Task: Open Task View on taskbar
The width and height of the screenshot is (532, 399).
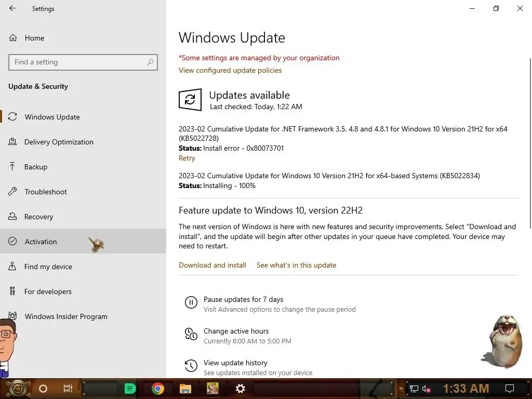Action: coord(68,389)
